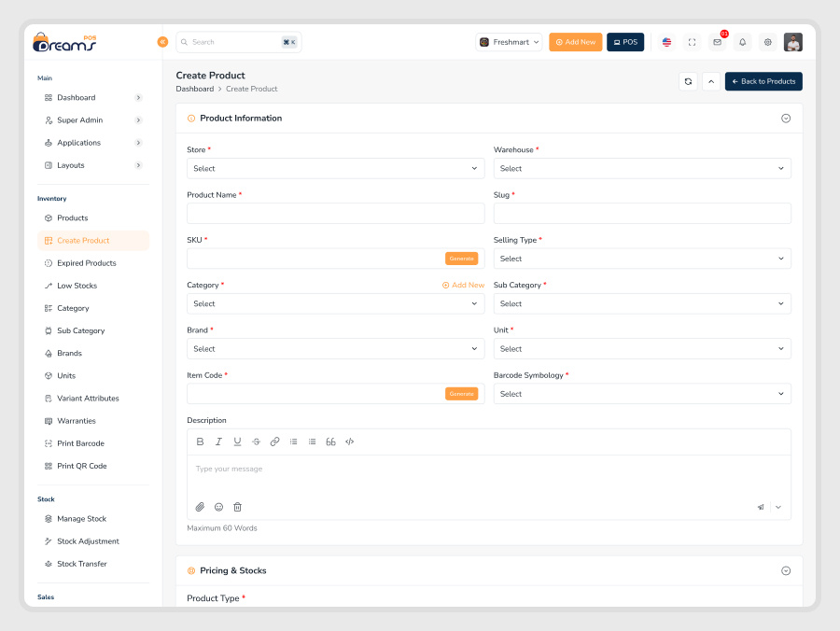Screen dimensions: 840x631
Task: Click Back to Products
Action: coord(763,81)
